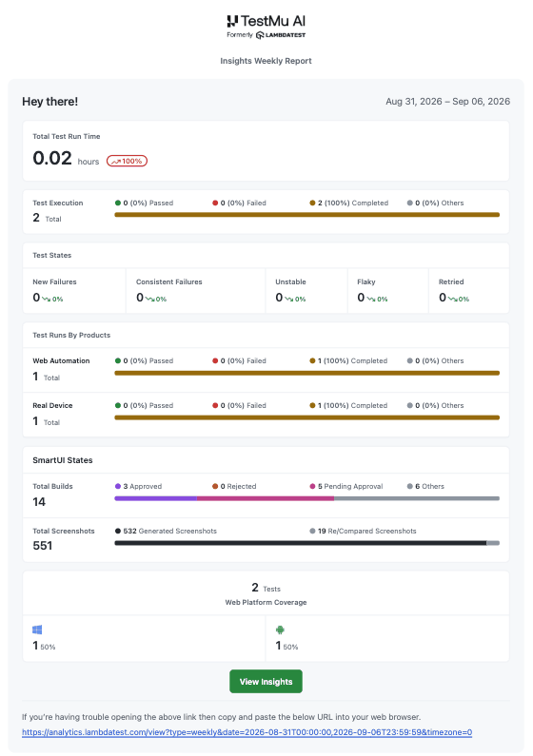Image resolution: width=533 pixels, height=756 pixels.
Task: Click the Real Device progress bar
Action: point(306,417)
